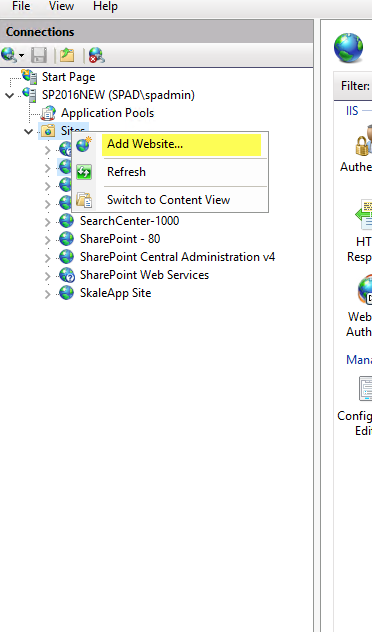Click the SharePoint Web Services site icon
The width and height of the screenshot is (372, 632).
tap(67, 275)
